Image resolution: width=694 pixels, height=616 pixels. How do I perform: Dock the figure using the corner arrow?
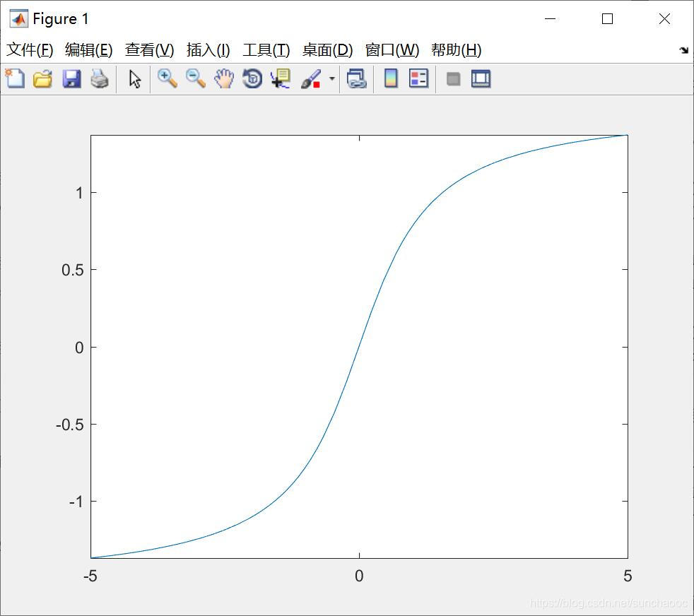pyautogui.click(x=684, y=50)
